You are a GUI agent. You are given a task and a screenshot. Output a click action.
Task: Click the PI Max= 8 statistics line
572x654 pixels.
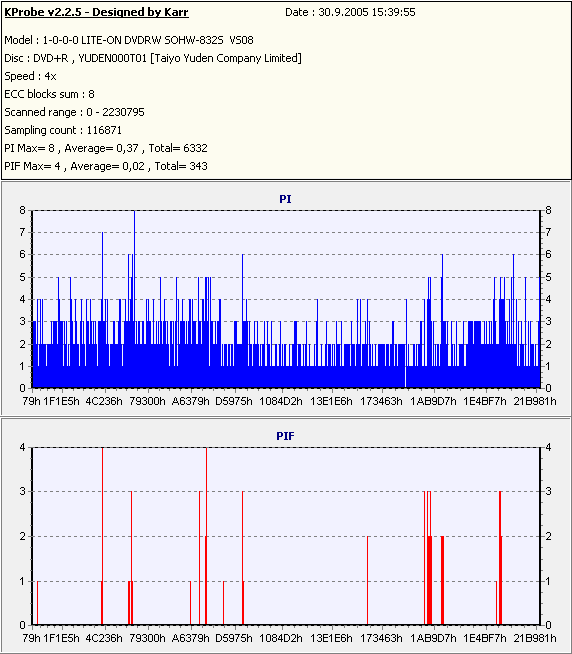pos(106,148)
